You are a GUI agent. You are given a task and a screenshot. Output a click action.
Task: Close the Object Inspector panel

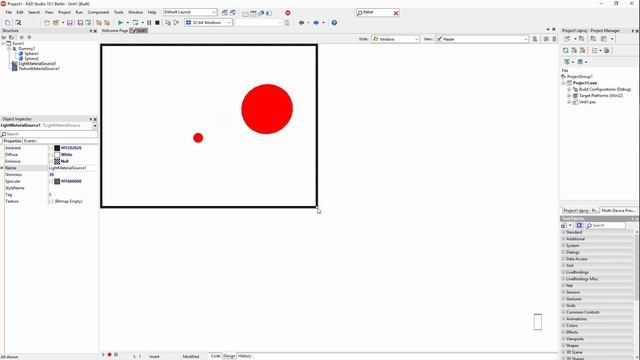point(95,119)
